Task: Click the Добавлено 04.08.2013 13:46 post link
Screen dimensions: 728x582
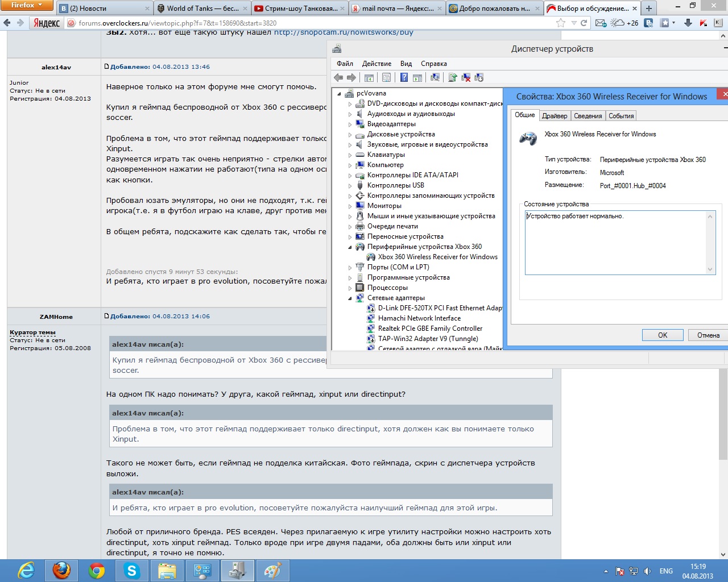Action: (x=160, y=66)
